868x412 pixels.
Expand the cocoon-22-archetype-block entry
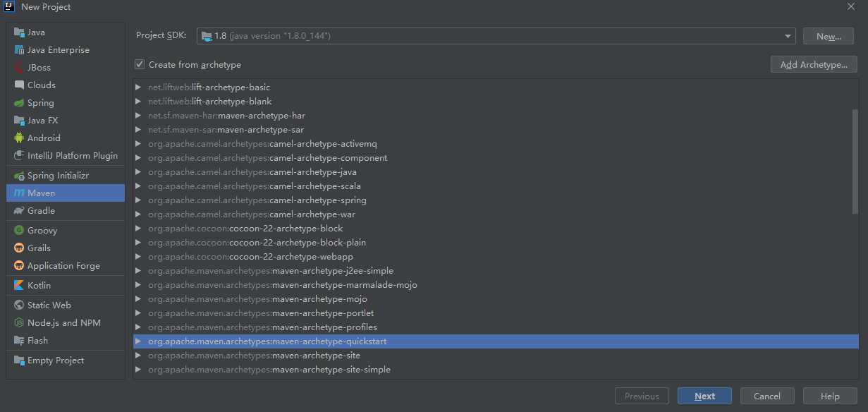click(138, 229)
